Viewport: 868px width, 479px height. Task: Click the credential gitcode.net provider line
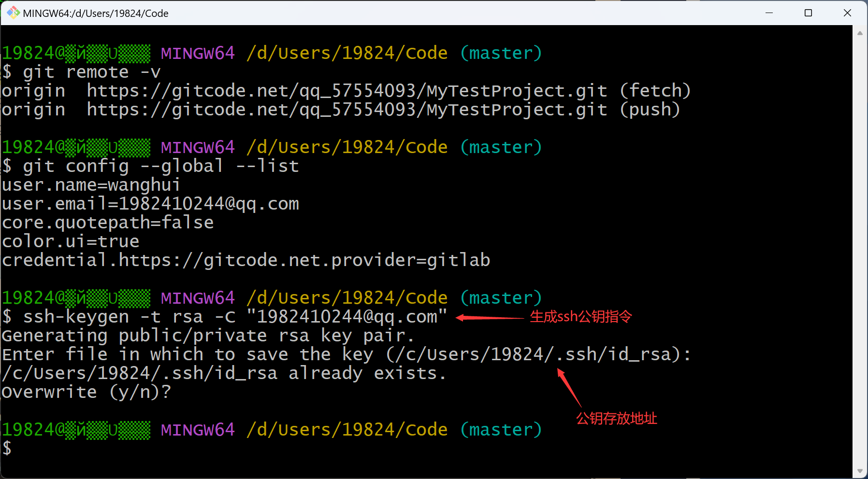[246, 260]
